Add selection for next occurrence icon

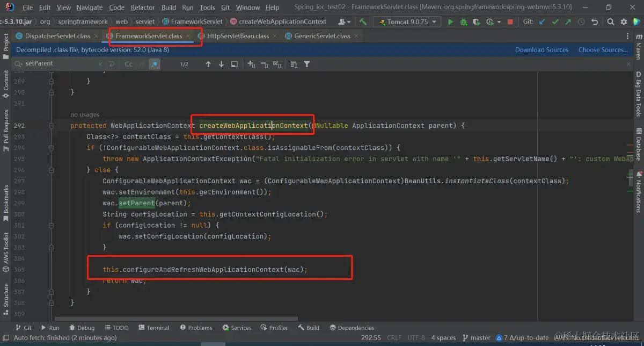[x=251, y=64]
